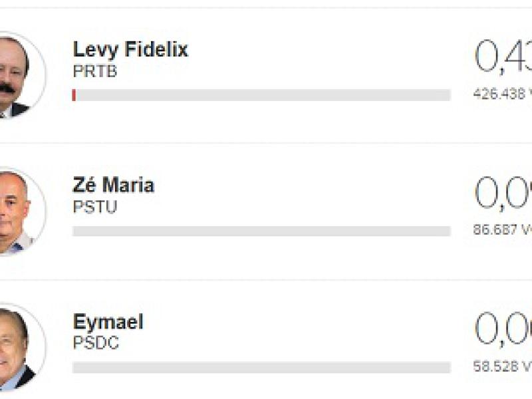532x399 pixels.
Task: Click Zé Maria's vote progress bar
Action: coord(261,231)
